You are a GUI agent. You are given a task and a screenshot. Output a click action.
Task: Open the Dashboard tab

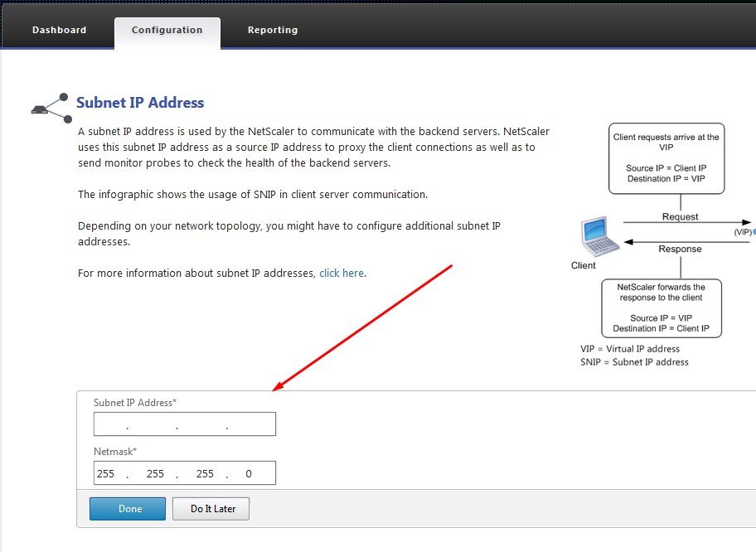click(x=59, y=30)
